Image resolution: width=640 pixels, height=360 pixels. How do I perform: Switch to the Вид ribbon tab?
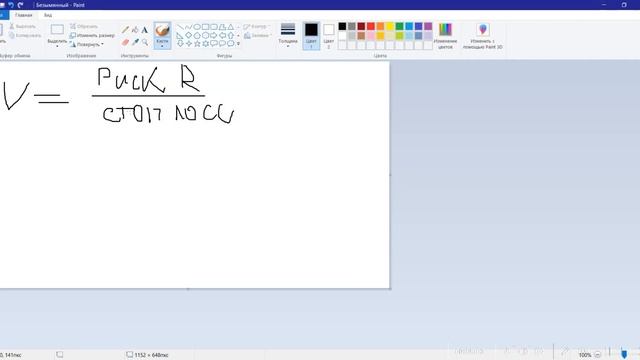coord(48,15)
